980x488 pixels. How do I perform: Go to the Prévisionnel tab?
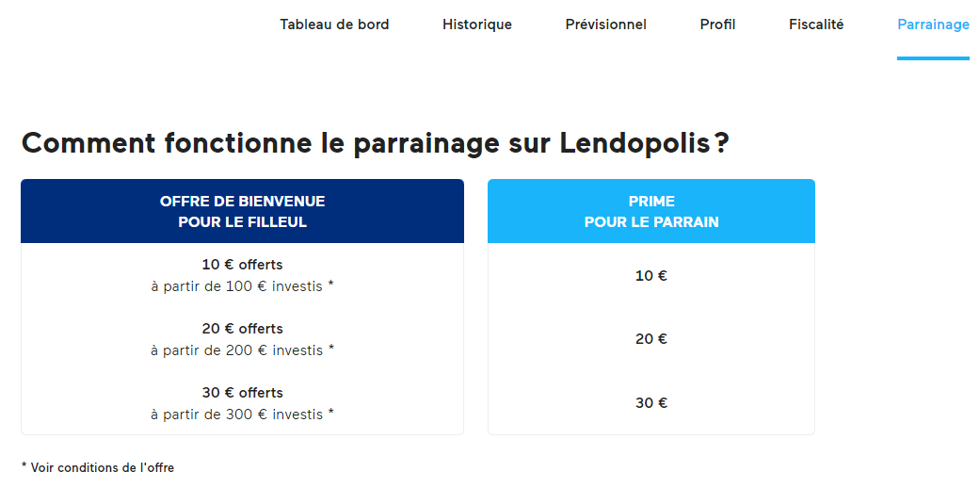point(605,24)
